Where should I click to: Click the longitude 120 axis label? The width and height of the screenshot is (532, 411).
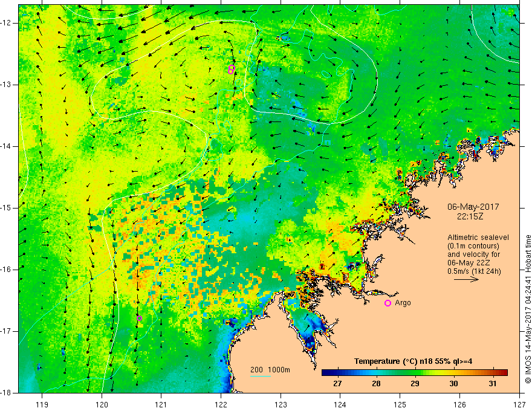102,404
